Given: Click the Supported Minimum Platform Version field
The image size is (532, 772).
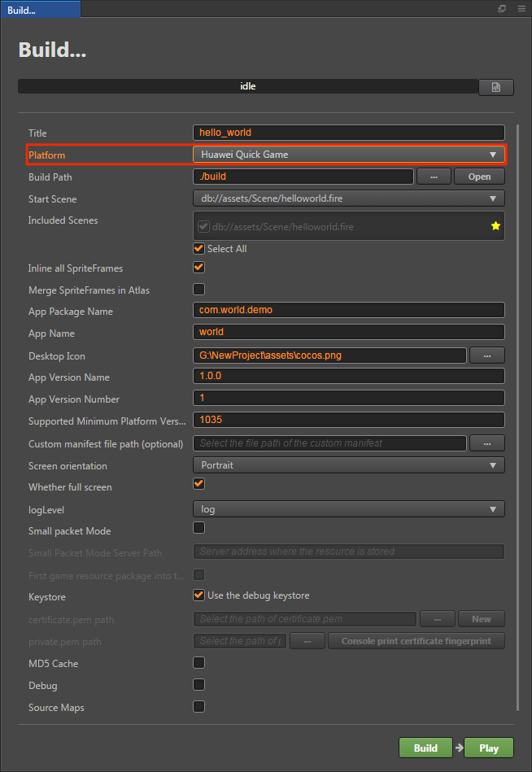Looking at the screenshot, I should click(349, 420).
